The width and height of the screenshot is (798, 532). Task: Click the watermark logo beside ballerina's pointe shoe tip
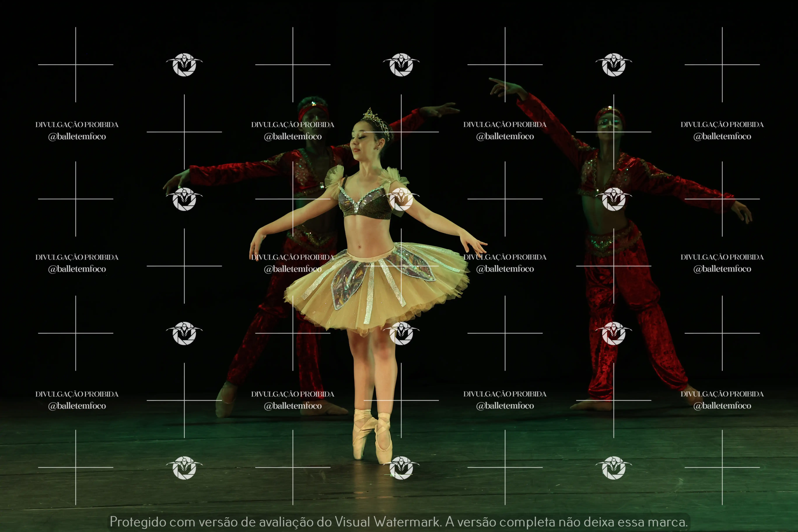coord(401,468)
